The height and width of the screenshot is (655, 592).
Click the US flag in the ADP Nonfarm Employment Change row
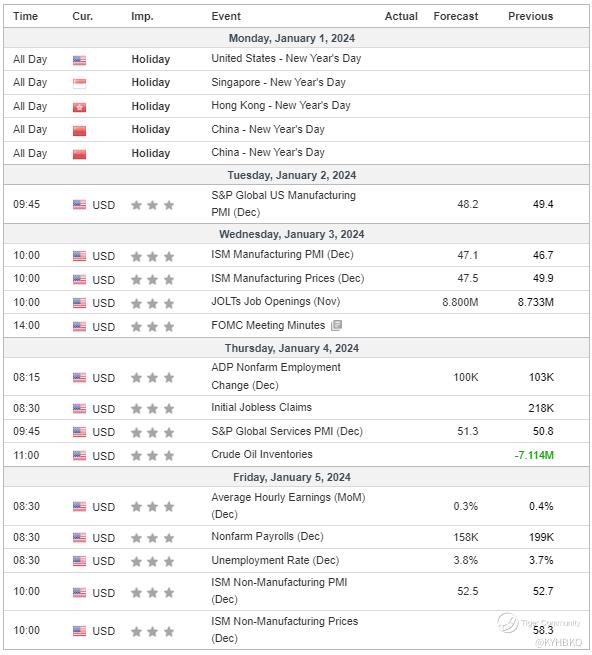[x=79, y=378]
